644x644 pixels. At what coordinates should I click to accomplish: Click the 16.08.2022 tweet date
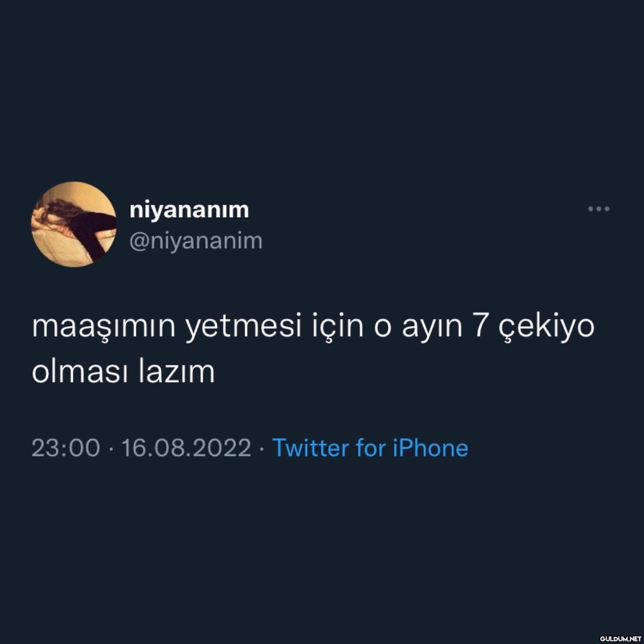tap(186, 448)
